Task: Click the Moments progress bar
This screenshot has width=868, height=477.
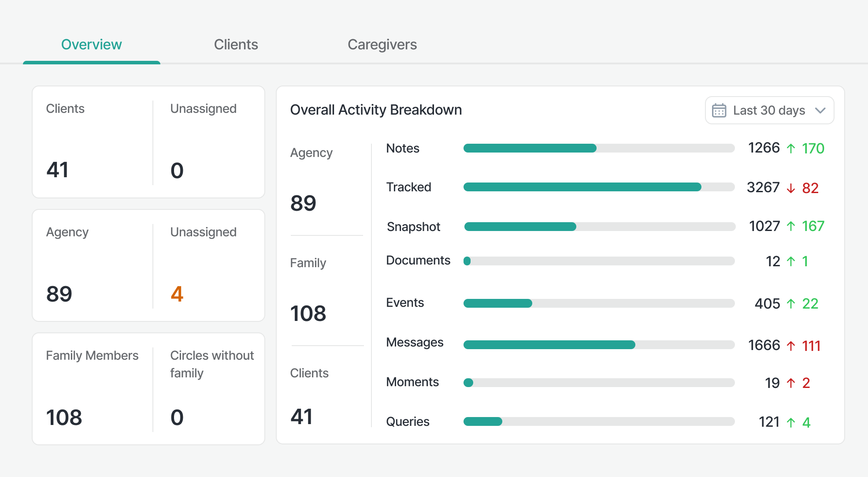Action: [x=599, y=383]
